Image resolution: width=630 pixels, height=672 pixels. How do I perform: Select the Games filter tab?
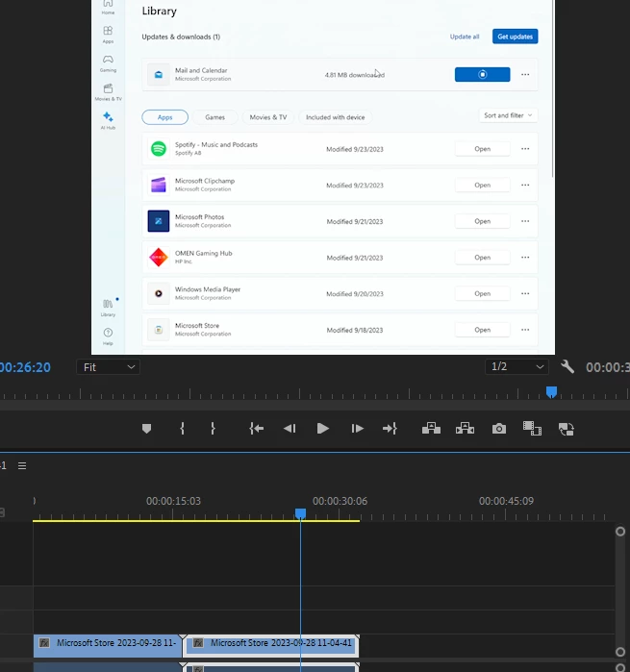(x=214, y=117)
